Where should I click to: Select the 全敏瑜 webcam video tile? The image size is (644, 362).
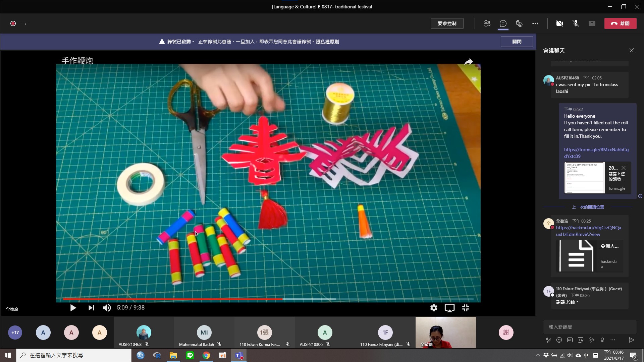445,333
